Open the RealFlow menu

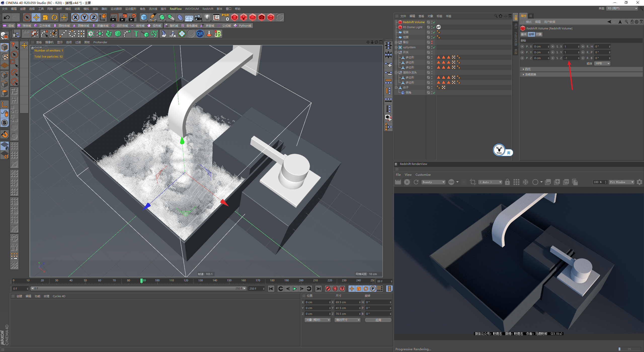pyautogui.click(x=175, y=9)
